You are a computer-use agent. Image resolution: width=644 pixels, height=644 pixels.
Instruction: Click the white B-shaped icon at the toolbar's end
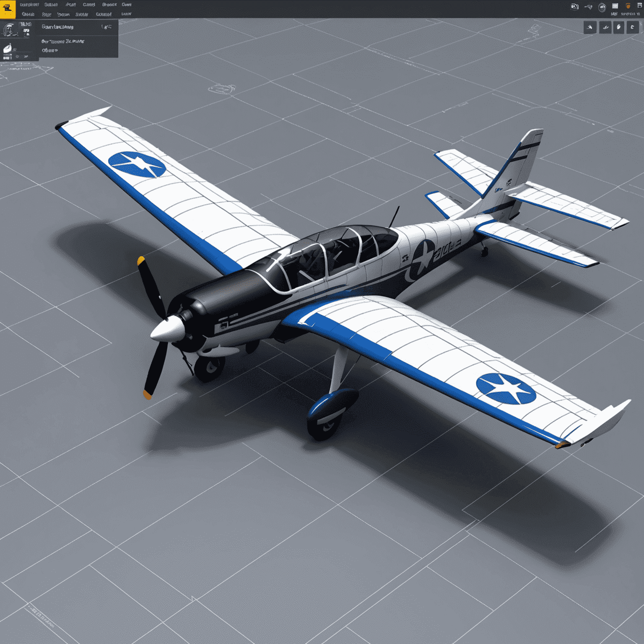coord(639,5)
